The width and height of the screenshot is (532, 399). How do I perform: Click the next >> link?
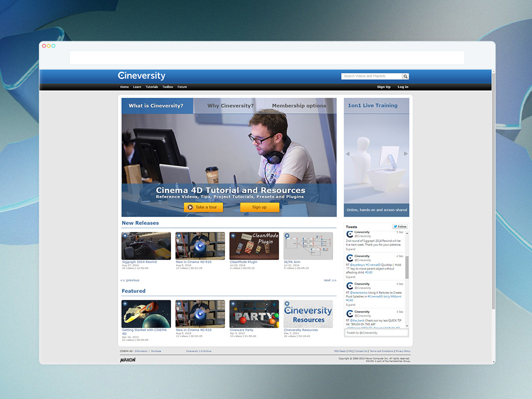tap(330, 280)
